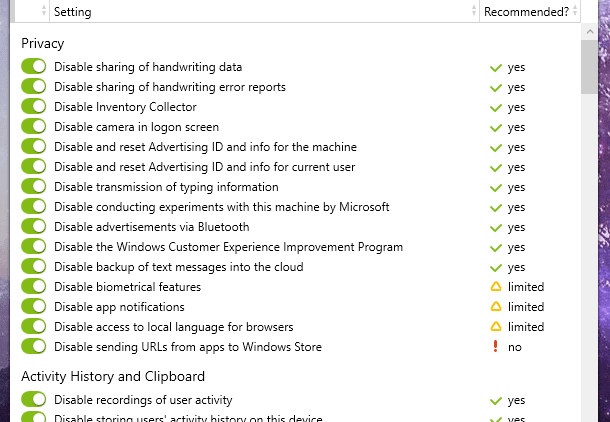This screenshot has height=422, width=610.
Task: Toggle Disable app notifications switch
Action: click(x=34, y=307)
